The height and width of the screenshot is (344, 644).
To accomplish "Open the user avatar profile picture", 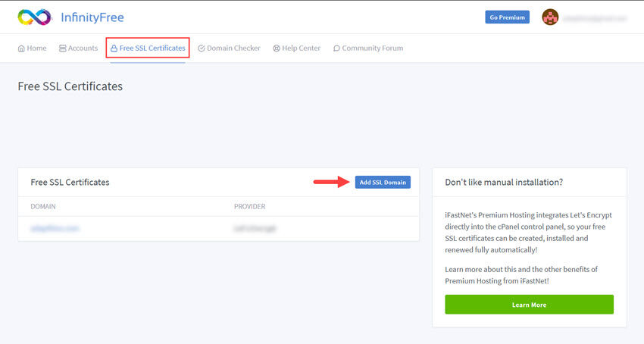I will 550,17.
